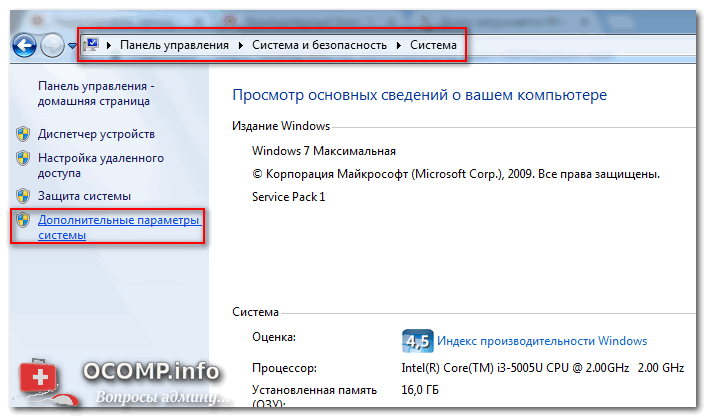Click the 4,5 performance score badge
Screen dimensions: 707x418
tap(418, 341)
